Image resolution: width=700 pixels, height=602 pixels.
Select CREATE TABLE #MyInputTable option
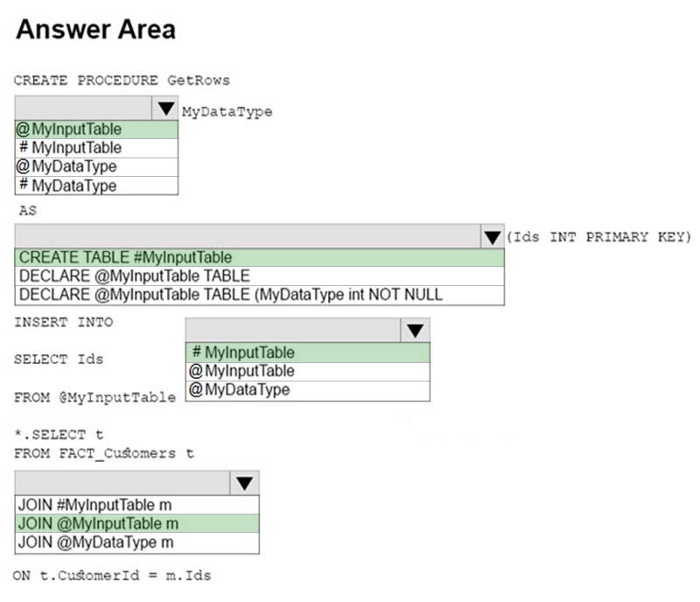click(x=260, y=257)
